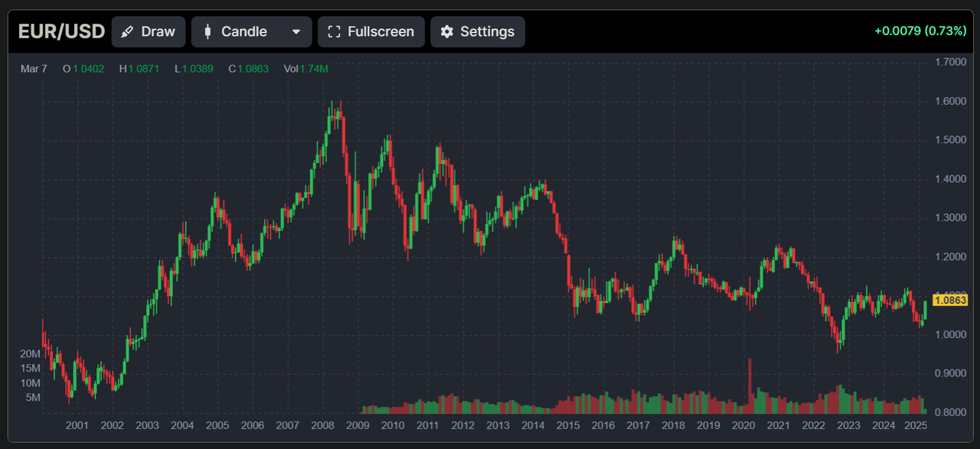The image size is (980, 449).
Task: Expand the Candle chart type dropdown arrow
Action: [x=296, y=32]
